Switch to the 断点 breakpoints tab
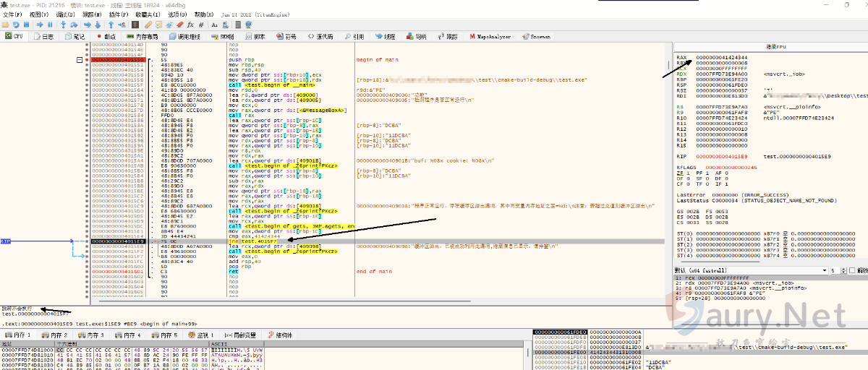 [x=106, y=36]
